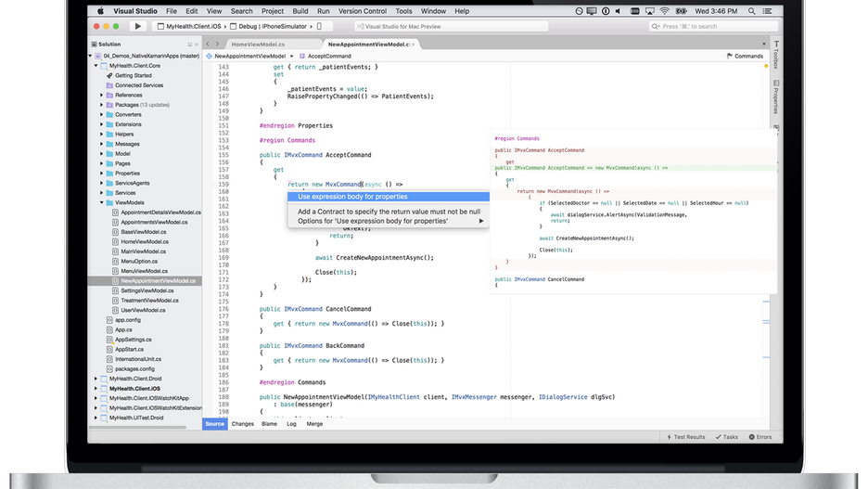
Task: Open the Wi-Fi menu bar icon
Action: [x=664, y=11]
